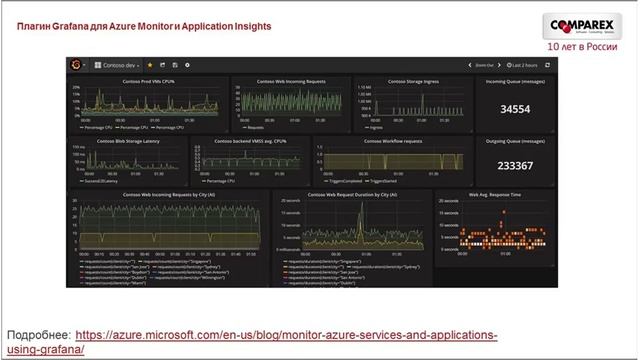Open the Grafana logo menu
640x360 pixels.
point(76,65)
